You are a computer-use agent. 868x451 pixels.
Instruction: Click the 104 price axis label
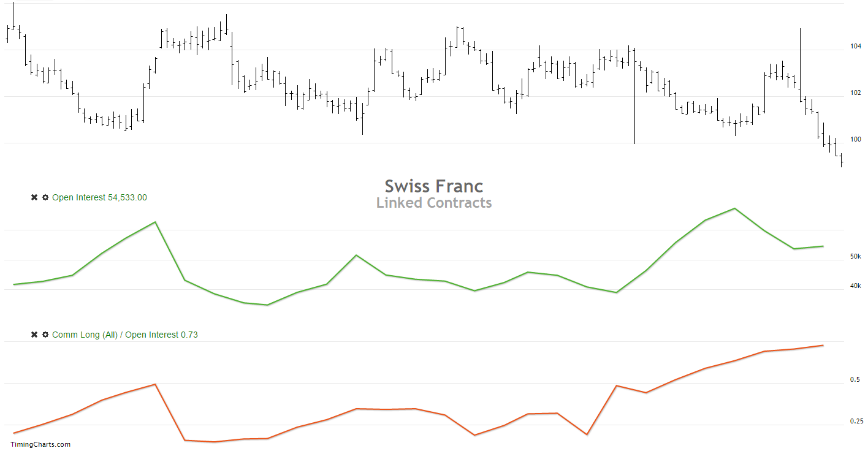coord(856,47)
